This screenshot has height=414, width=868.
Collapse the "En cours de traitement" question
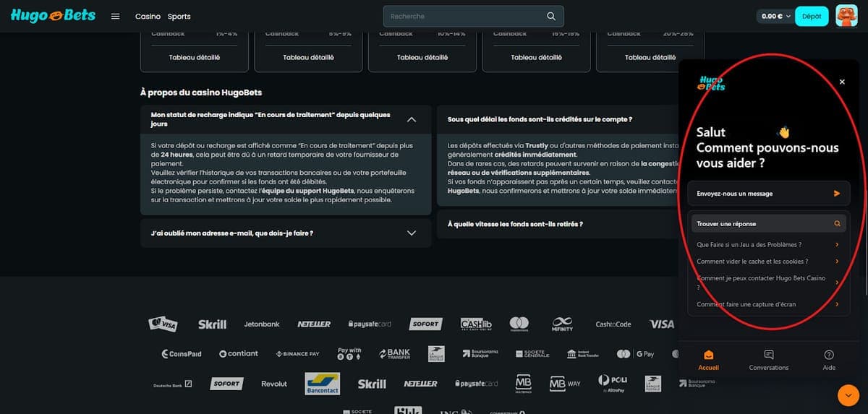412,119
